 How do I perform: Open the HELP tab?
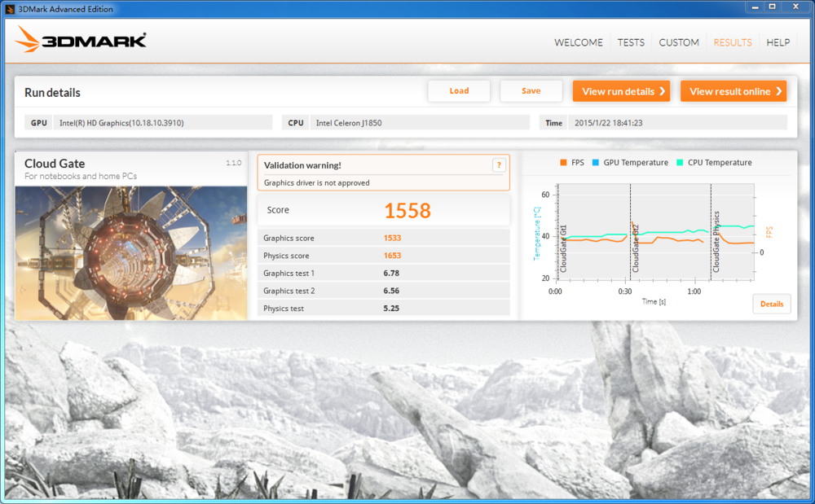click(x=778, y=42)
